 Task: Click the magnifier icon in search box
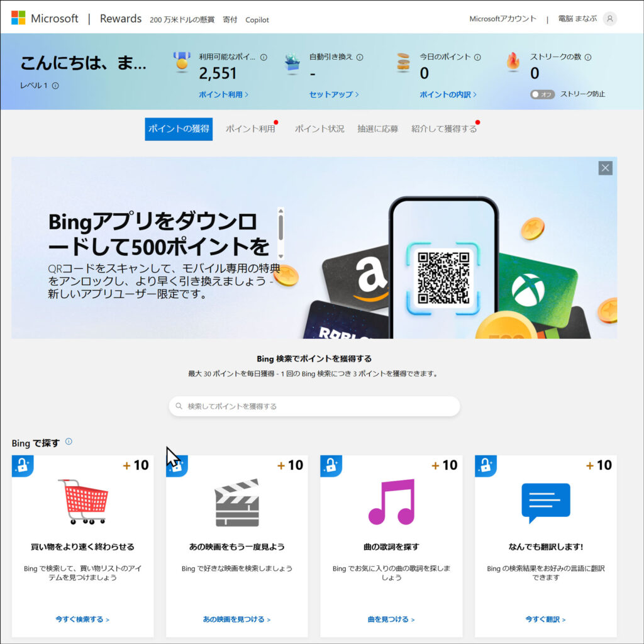coord(179,406)
